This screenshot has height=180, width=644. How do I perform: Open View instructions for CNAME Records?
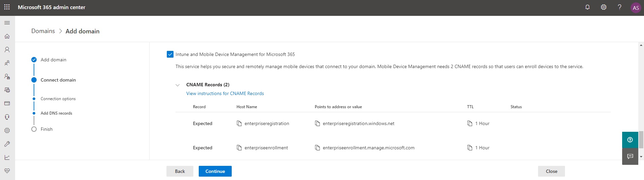coord(225,93)
